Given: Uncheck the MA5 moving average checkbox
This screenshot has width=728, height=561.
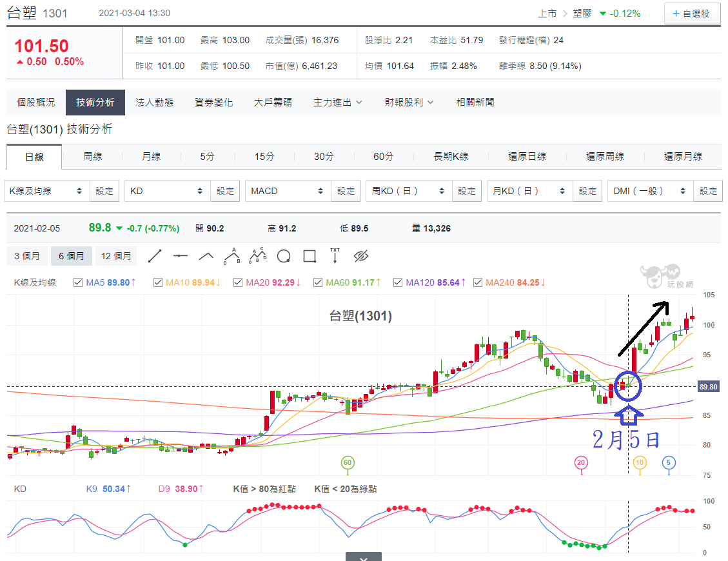Looking at the screenshot, I should pos(78,282).
